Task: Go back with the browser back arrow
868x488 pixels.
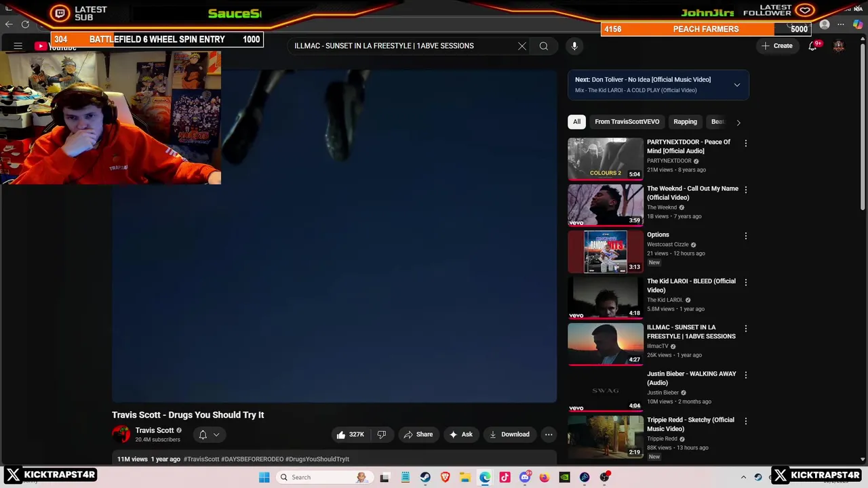Action: click(x=9, y=24)
